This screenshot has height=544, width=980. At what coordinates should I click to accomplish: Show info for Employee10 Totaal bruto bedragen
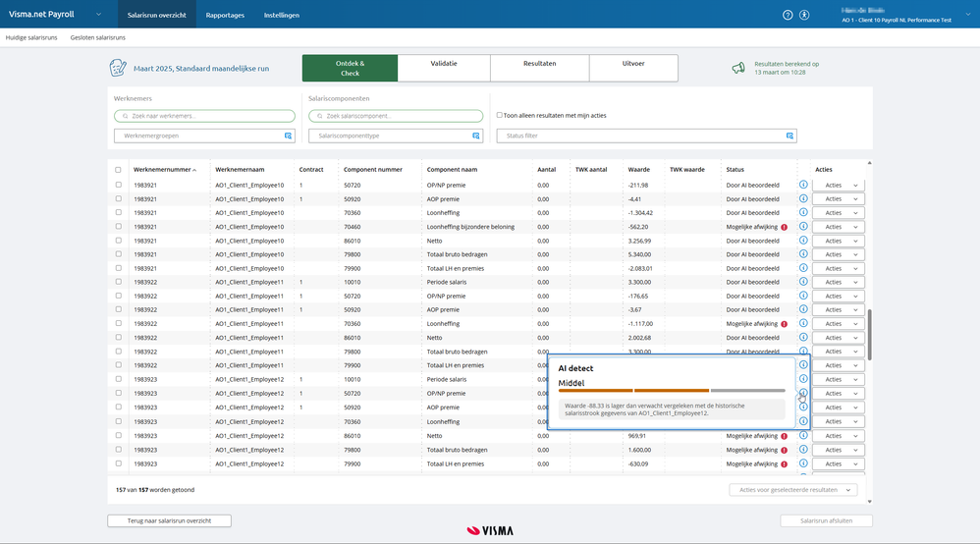click(803, 254)
